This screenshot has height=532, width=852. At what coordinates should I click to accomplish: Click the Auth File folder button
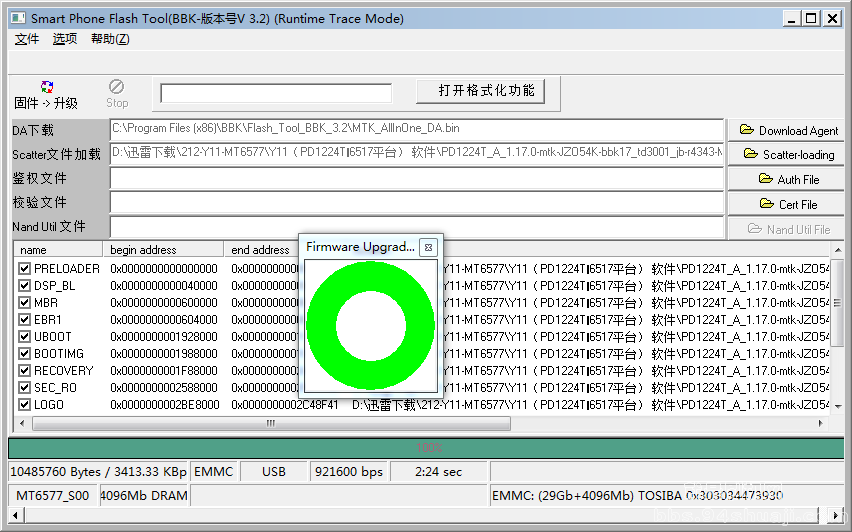787,179
